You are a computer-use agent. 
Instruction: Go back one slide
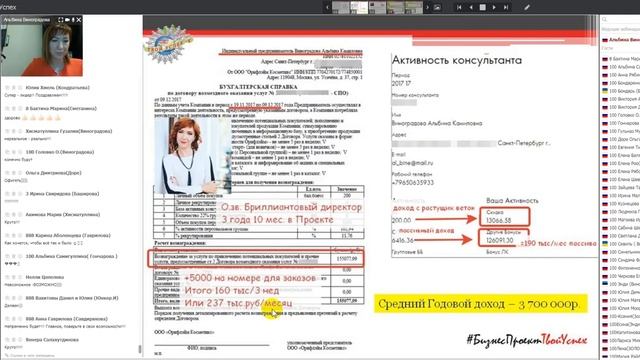pos(471,7)
